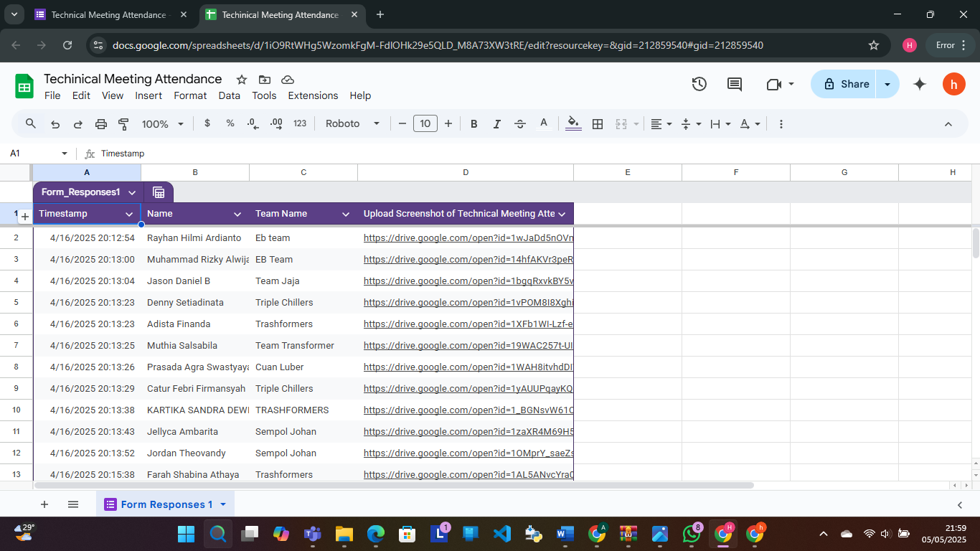Viewport: 980px width, 551px height.
Task: Toggle bold formatting
Action: click(x=473, y=124)
